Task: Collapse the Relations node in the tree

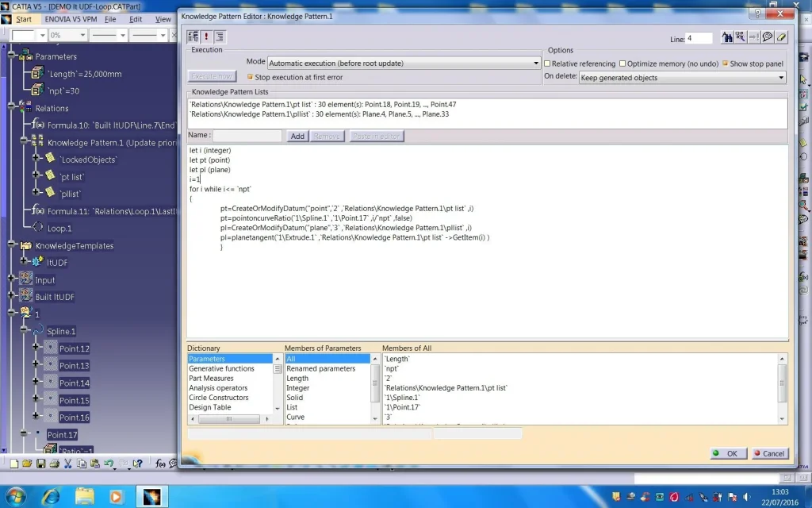Action: pyautogui.click(x=11, y=106)
